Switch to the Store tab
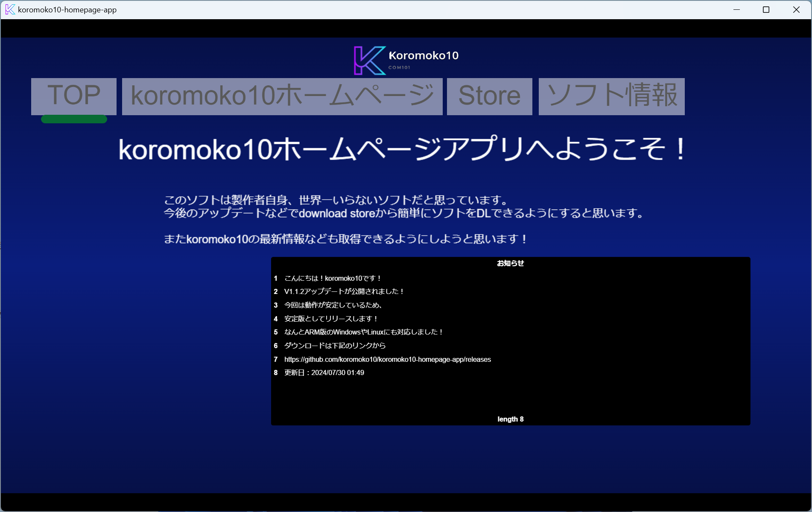Screen dimensions: 812x512 (490, 96)
